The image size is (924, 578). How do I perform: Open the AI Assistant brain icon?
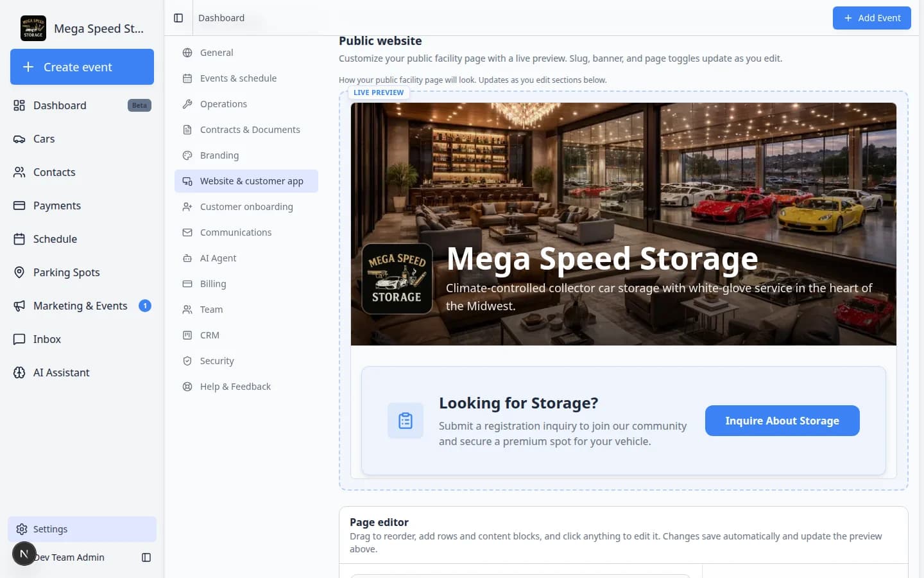point(19,372)
